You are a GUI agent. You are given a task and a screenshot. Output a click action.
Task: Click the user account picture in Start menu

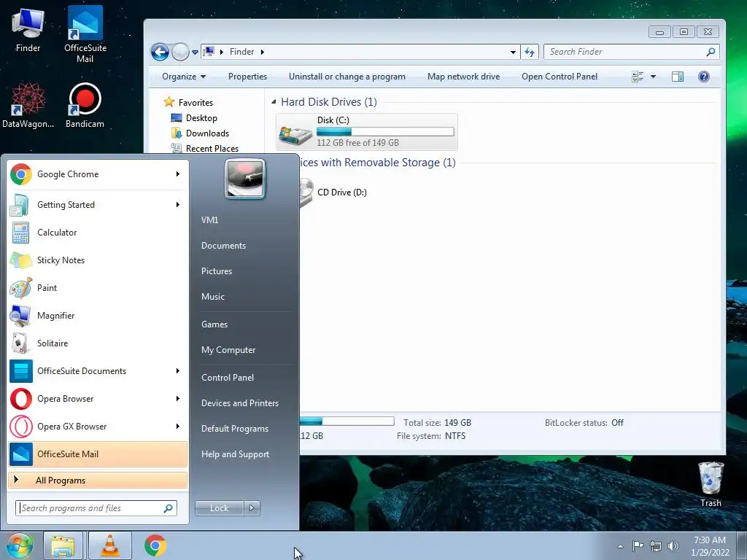245,179
